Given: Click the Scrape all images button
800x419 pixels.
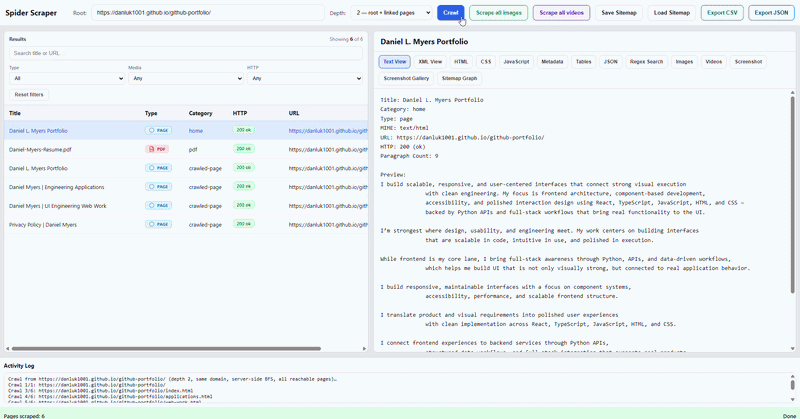Looking at the screenshot, I should click(x=498, y=13).
